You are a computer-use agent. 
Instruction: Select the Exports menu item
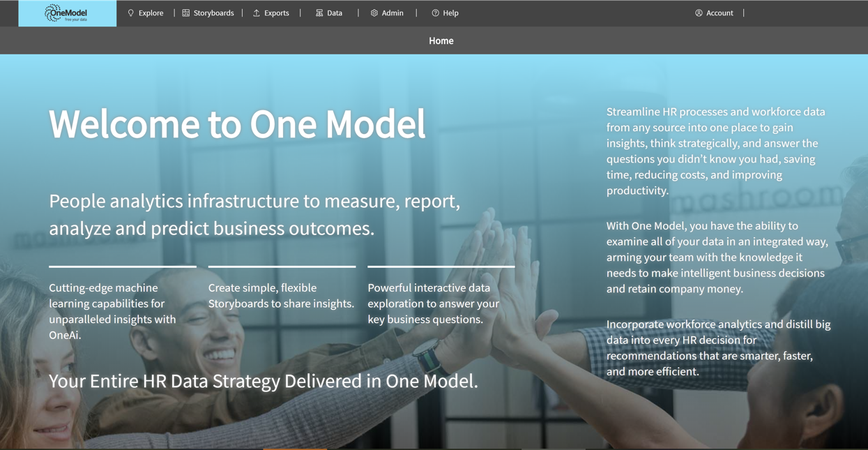[x=276, y=13]
